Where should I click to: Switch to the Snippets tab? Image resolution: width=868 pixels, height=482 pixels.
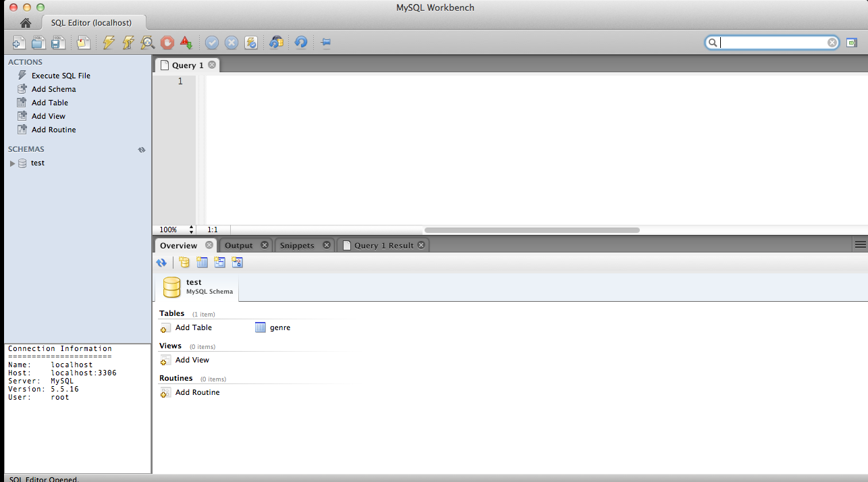point(297,246)
